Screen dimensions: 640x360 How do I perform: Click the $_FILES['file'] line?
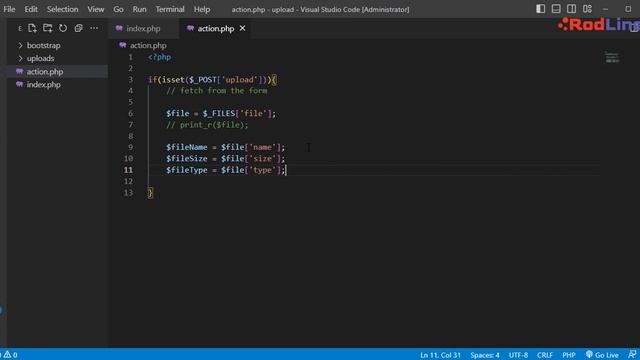pos(221,113)
